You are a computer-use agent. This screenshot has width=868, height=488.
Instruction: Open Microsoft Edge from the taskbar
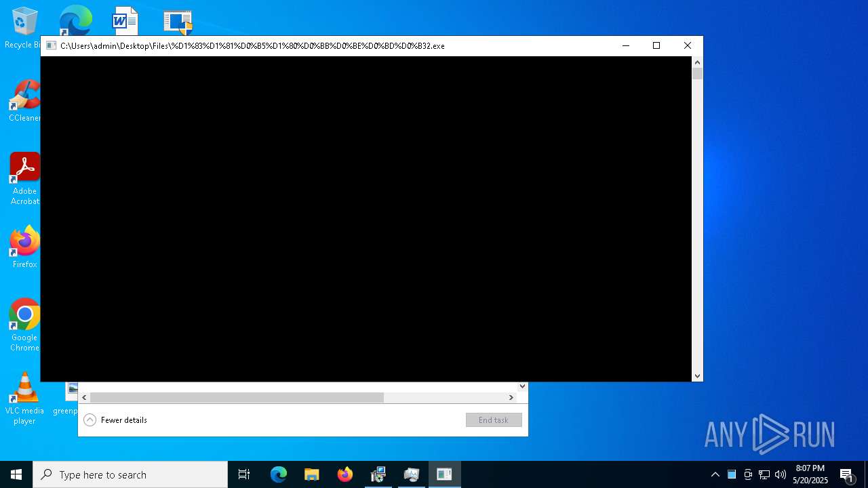click(x=279, y=474)
